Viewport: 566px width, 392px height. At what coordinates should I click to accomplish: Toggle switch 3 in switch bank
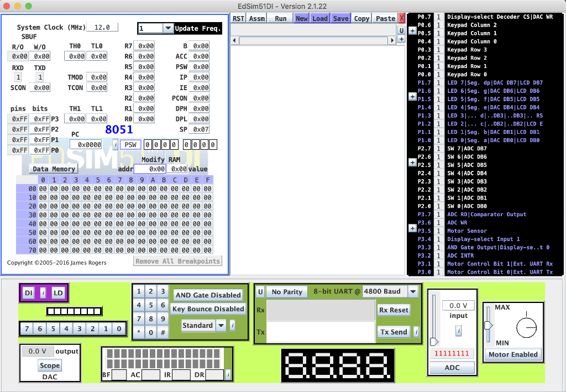pos(80,329)
